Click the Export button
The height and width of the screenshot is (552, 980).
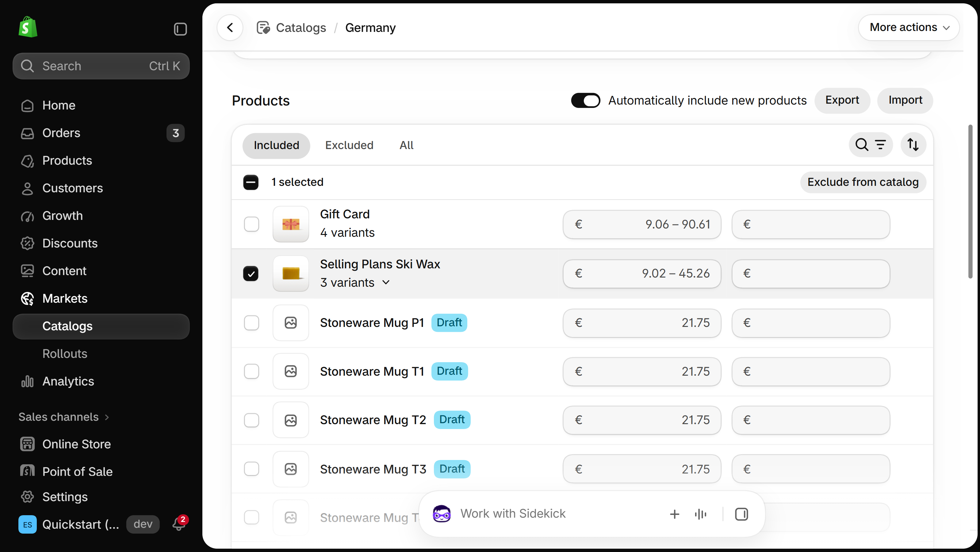(842, 100)
